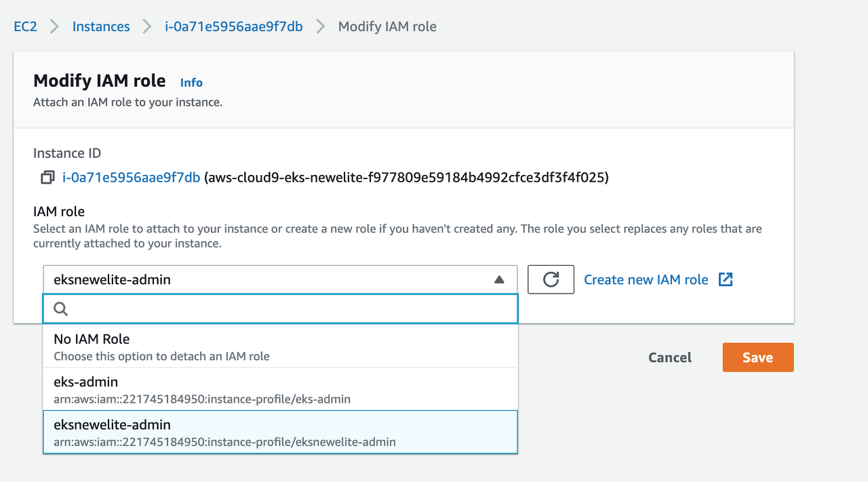Viewport: 868px width, 482px height.
Task: Click Create new IAM role link
Action: (x=646, y=279)
